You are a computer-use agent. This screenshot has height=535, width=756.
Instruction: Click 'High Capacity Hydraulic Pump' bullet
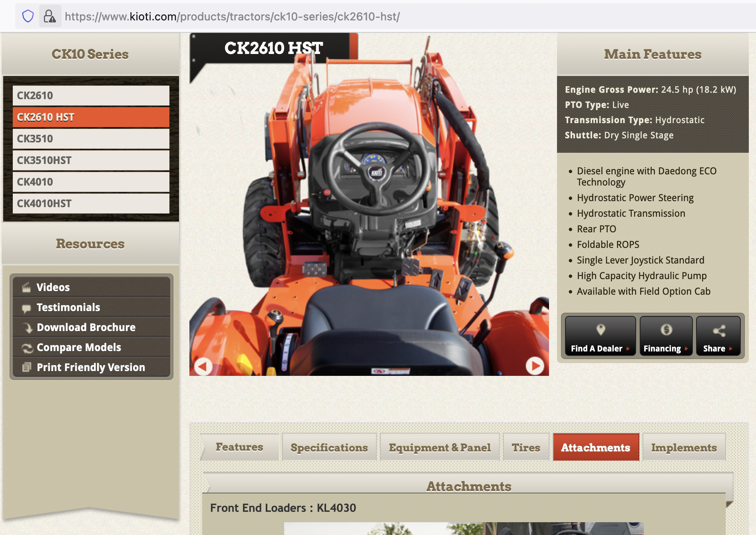(642, 276)
